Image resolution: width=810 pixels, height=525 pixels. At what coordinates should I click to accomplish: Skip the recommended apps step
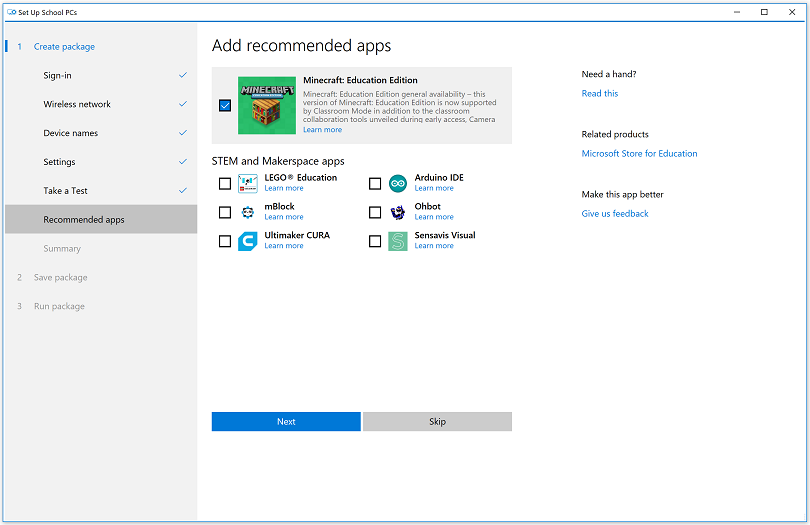point(437,422)
